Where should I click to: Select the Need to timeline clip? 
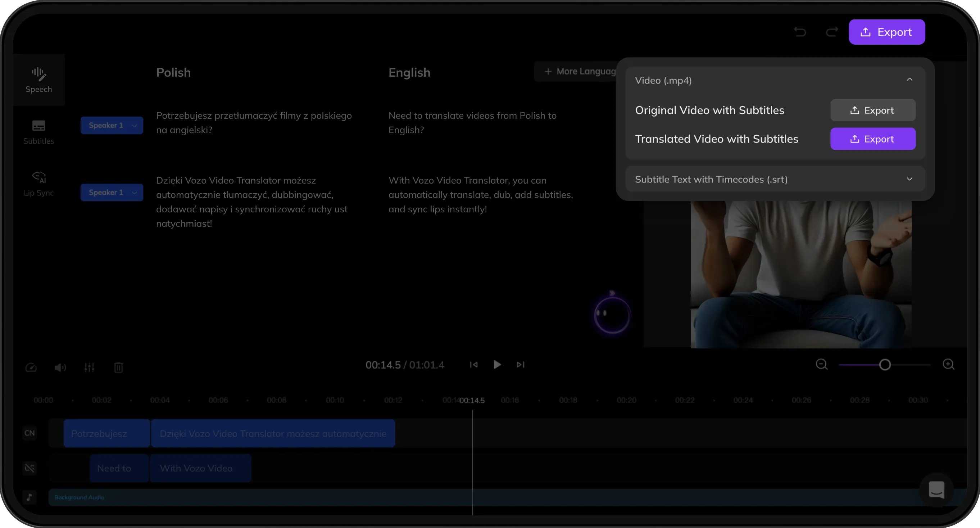[119, 468]
